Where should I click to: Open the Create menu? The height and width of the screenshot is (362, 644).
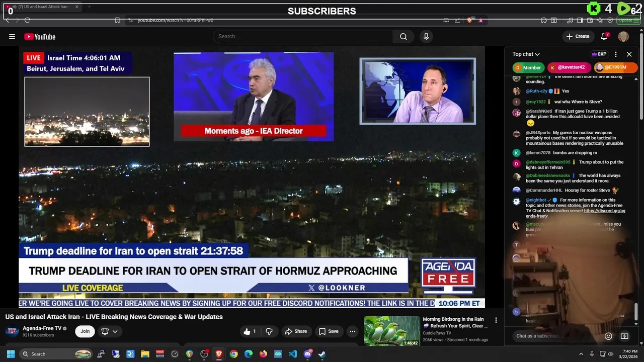[x=578, y=36]
